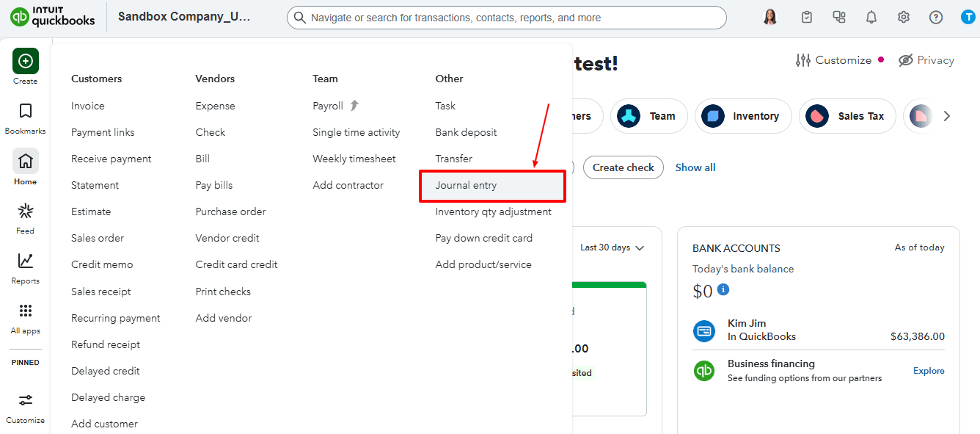
Task: Go to Reports in the sidebar
Action: click(x=26, y=261)
